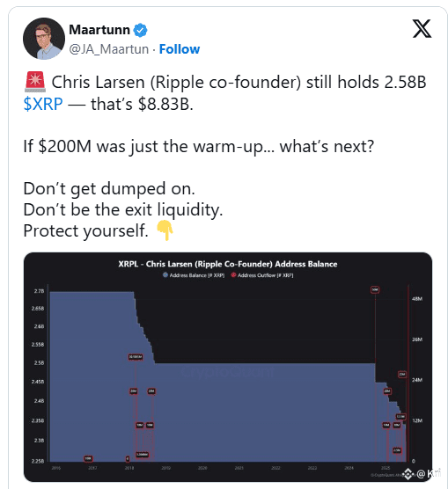Open the address balance chart image
448x489 pixels.
228,367
